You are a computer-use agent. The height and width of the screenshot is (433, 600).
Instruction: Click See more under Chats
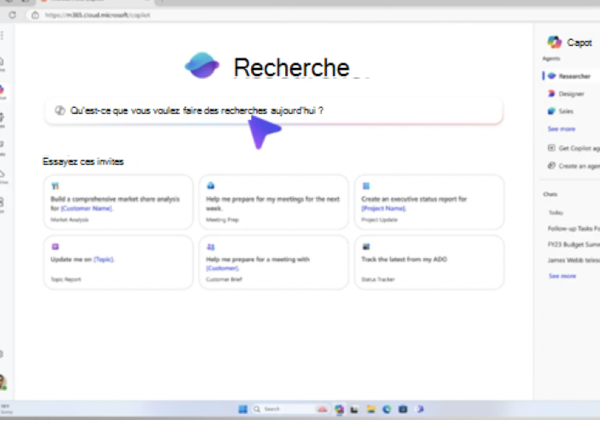(x=562, y=276)
